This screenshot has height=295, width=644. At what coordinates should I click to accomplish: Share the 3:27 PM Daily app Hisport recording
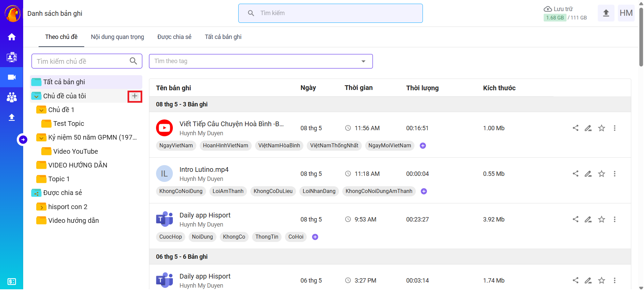576,280
